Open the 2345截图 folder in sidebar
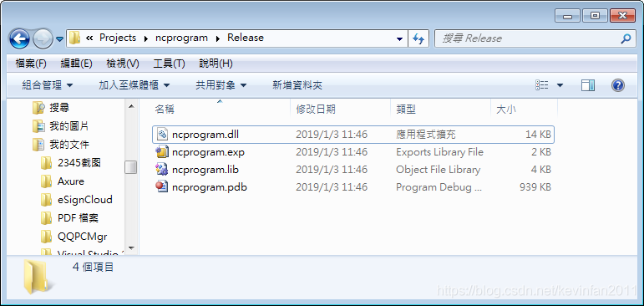Screen dimensions: 644x306 pyautogui.click(x=79, y=163)
